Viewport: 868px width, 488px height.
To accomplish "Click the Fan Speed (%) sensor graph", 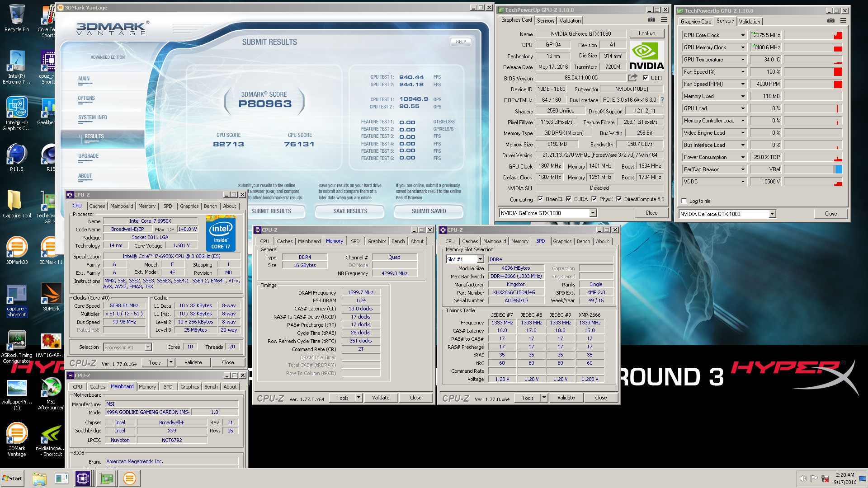I will point(813,72).
